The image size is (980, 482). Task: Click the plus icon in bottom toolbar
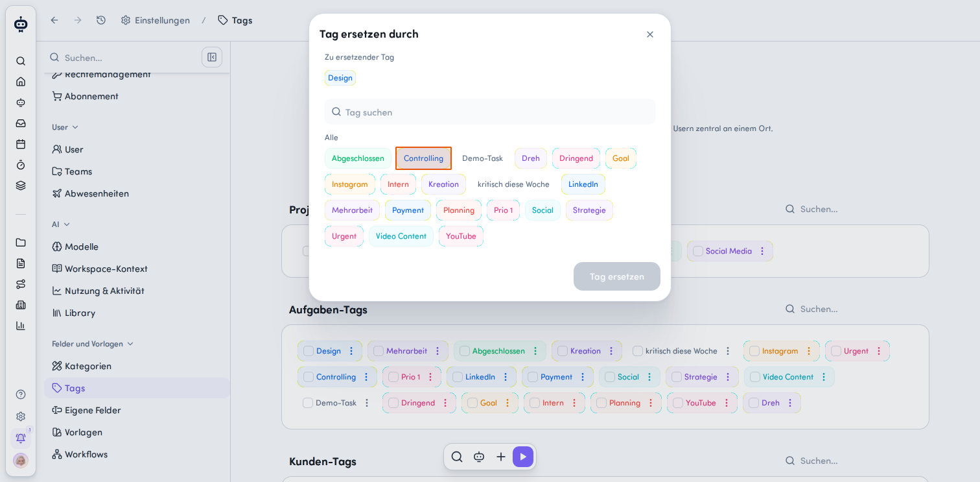[501, 457]
